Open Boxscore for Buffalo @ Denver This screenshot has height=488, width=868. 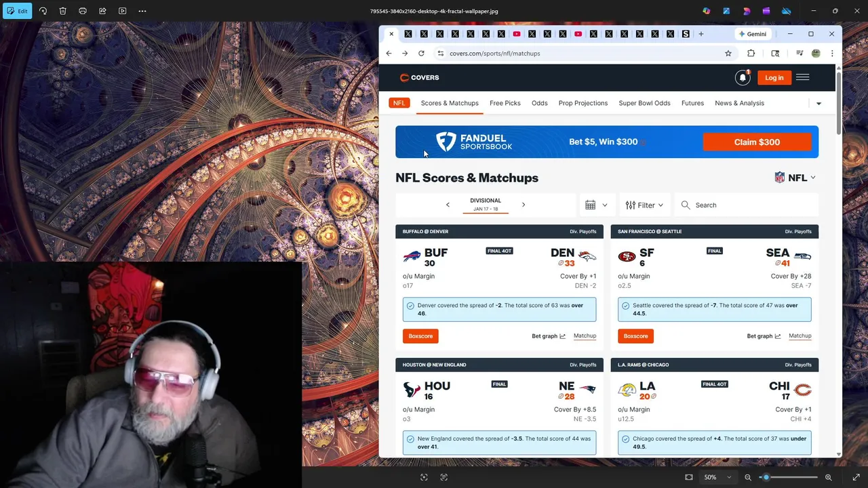coord(420,336)
